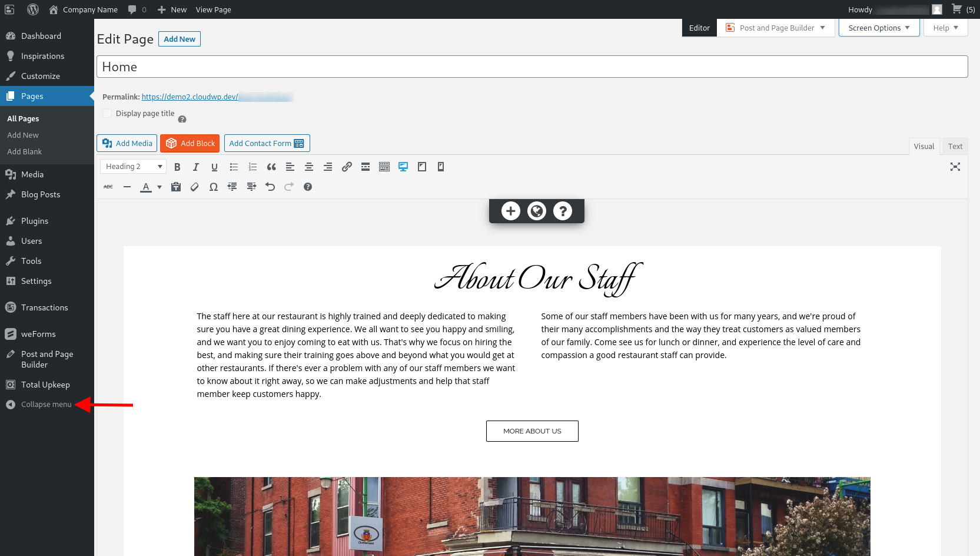This screenshot has width=980, height=556.
Task: Toggle underline formatting
Action: (215, 167)
